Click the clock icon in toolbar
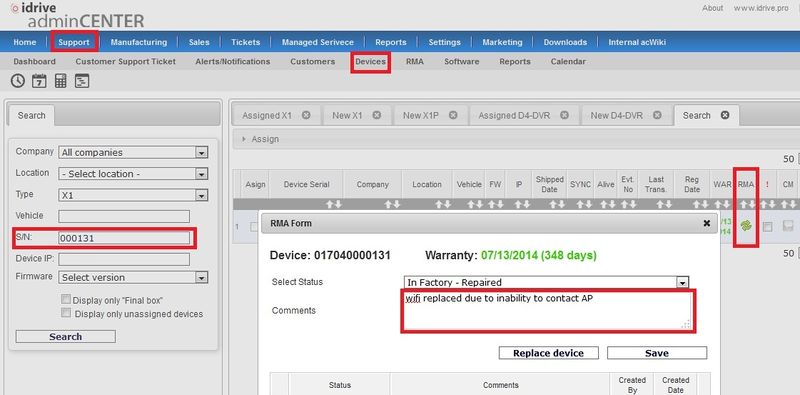 [x=17, y=81]
